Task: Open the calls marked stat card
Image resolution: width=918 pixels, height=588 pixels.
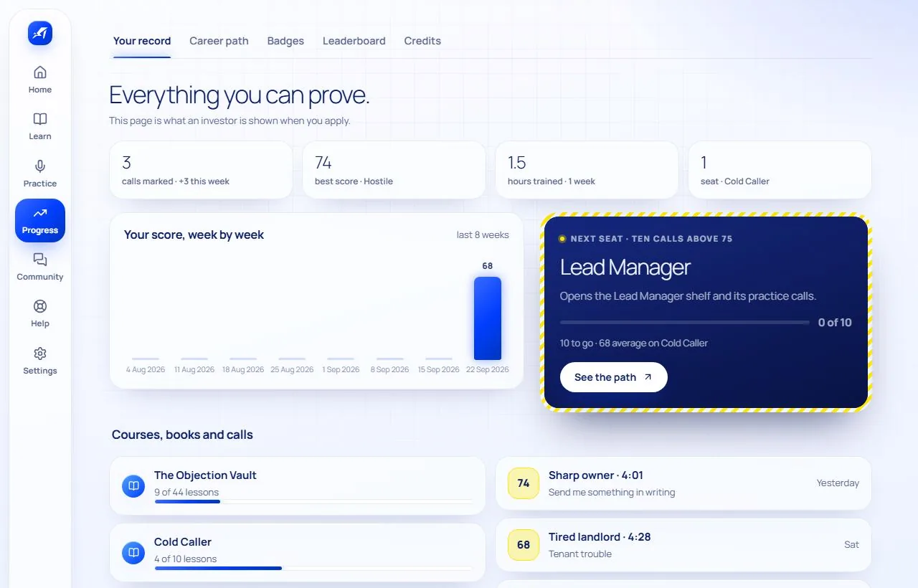Action: [x=201, y=170]
